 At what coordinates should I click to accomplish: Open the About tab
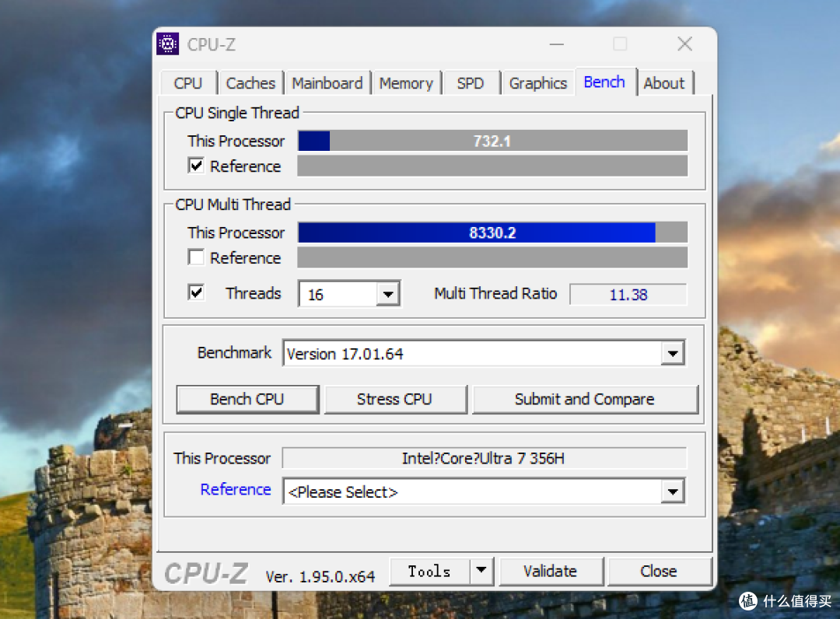point(664,83)
